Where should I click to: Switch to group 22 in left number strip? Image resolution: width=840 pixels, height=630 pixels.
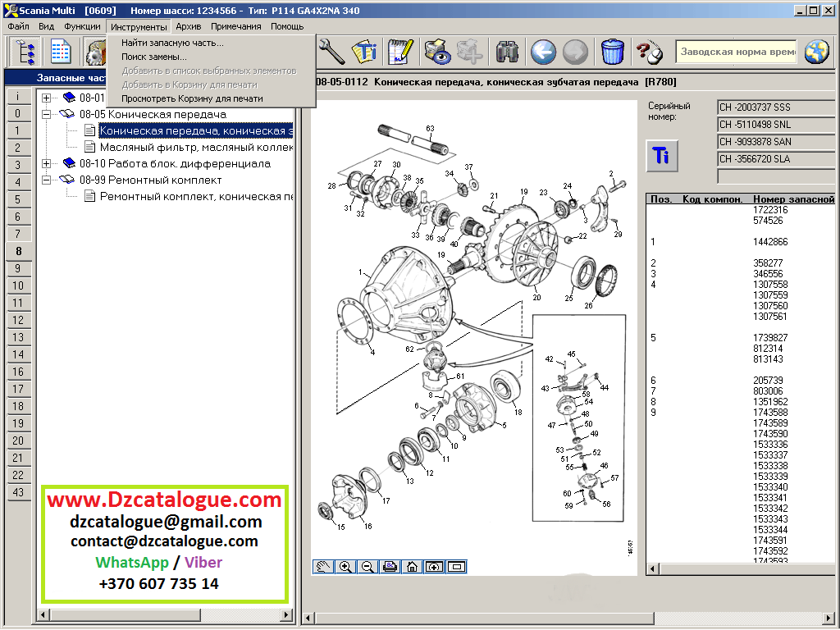coord(18,475)
